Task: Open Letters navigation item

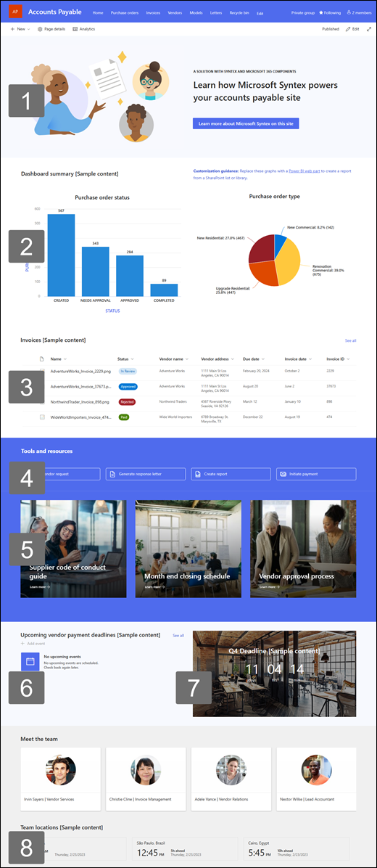Action: pyautogui.click(x=216, y=12)
